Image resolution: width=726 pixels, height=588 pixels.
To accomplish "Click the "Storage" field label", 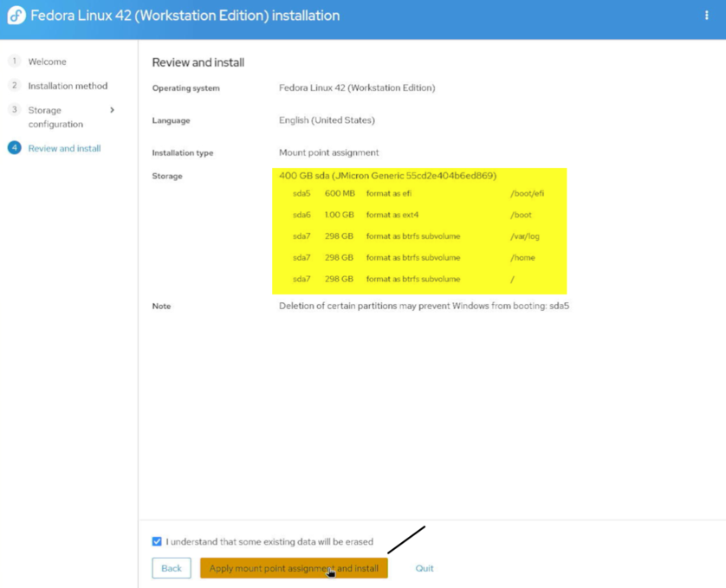I will 167,176.
